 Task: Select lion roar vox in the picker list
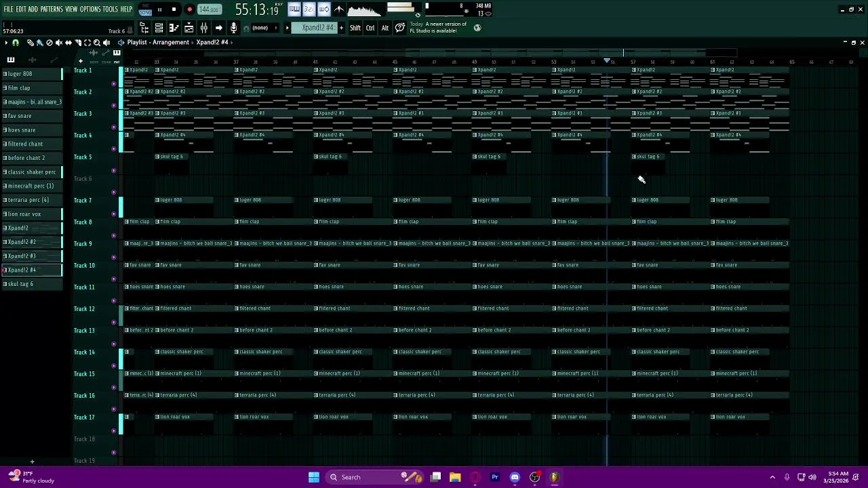coord(31,214)
